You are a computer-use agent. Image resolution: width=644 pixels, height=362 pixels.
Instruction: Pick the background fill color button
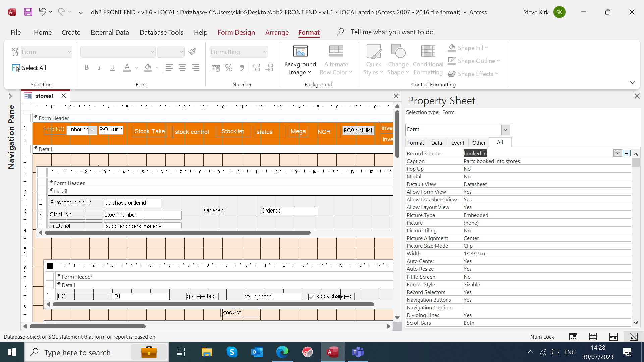pos(148,68)
